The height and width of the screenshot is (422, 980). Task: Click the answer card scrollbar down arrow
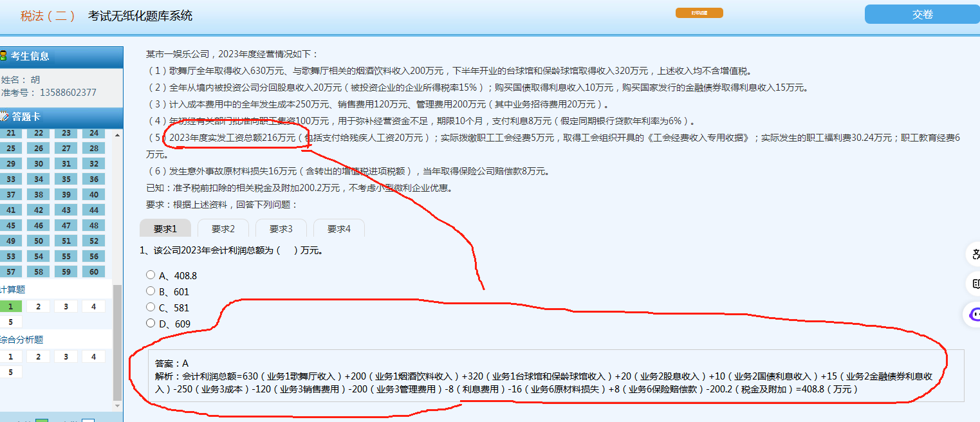[117, 405]
